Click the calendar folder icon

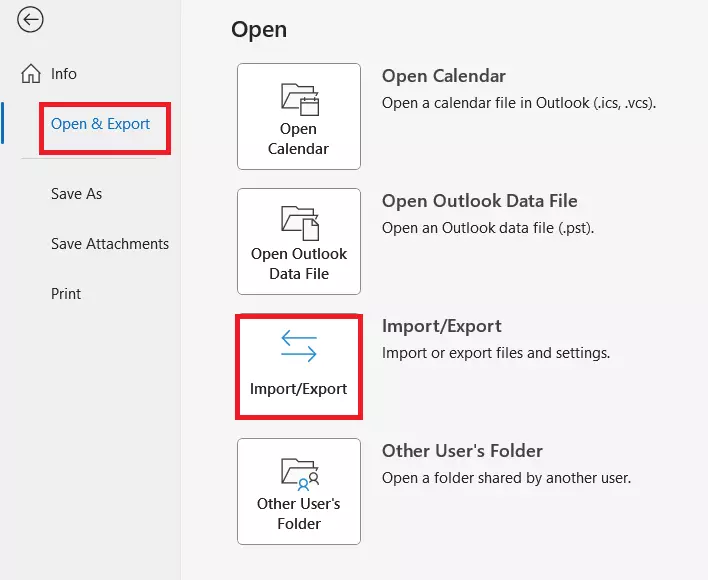pos(300,99)
